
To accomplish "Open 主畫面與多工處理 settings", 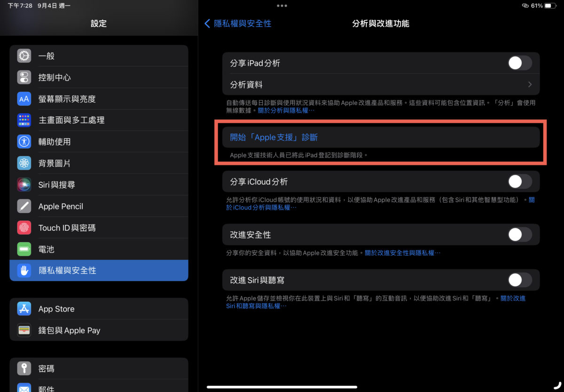I will point(99,120).
